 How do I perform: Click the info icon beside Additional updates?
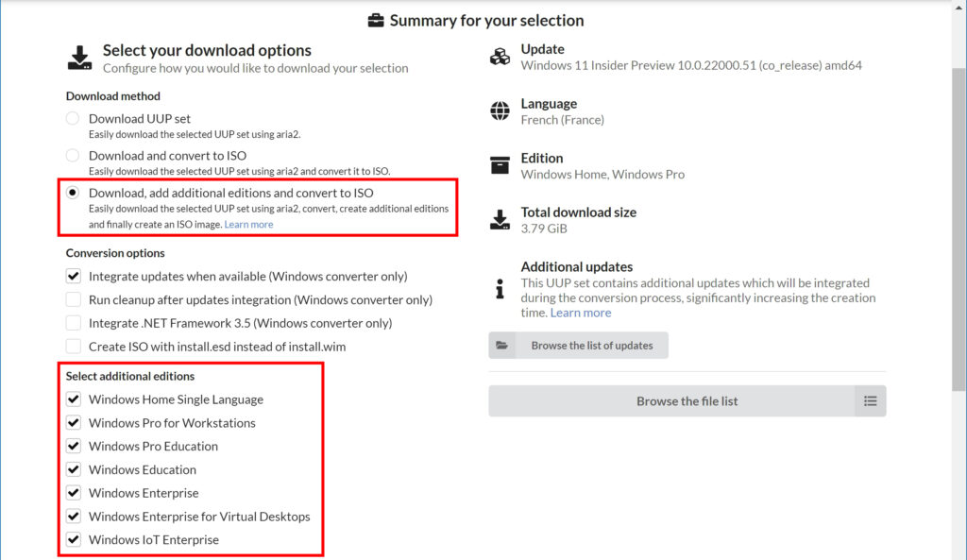tap(500, 289)
